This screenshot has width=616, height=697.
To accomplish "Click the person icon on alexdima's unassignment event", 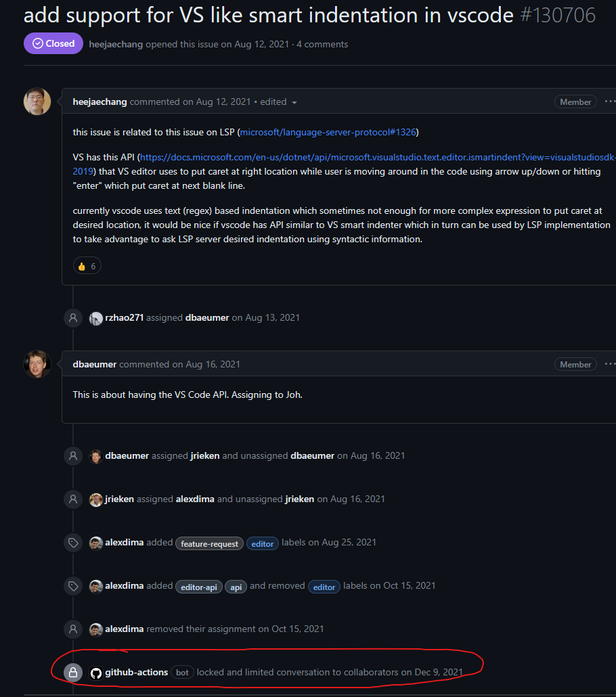I will [72, 629].
